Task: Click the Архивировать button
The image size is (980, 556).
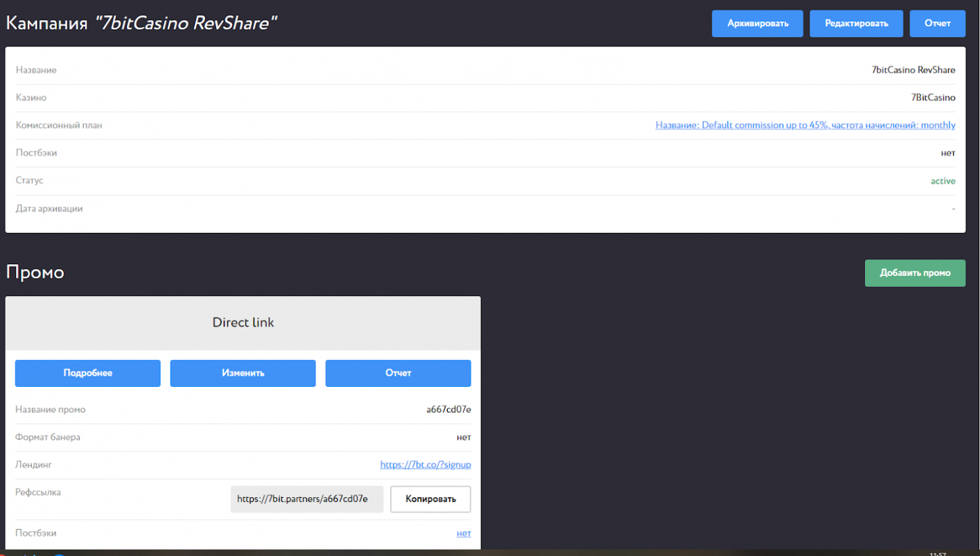Action: (758, 24)
